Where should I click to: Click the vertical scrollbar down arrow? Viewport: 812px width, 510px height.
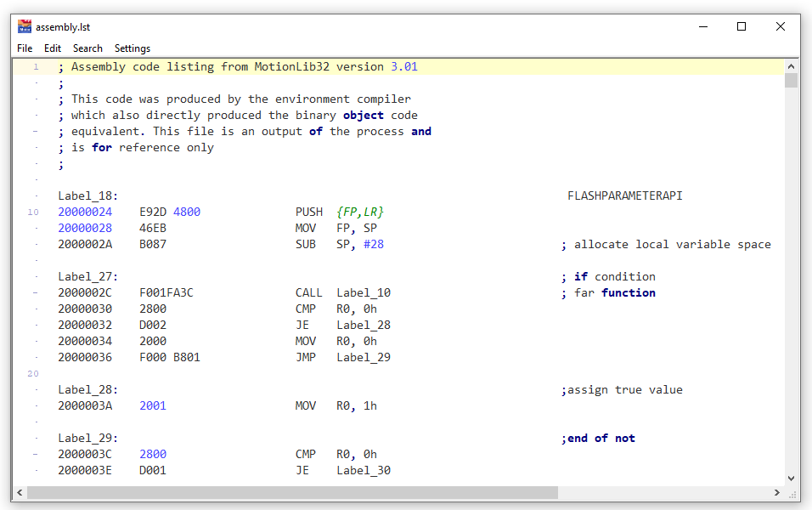[x=791, y=479]
